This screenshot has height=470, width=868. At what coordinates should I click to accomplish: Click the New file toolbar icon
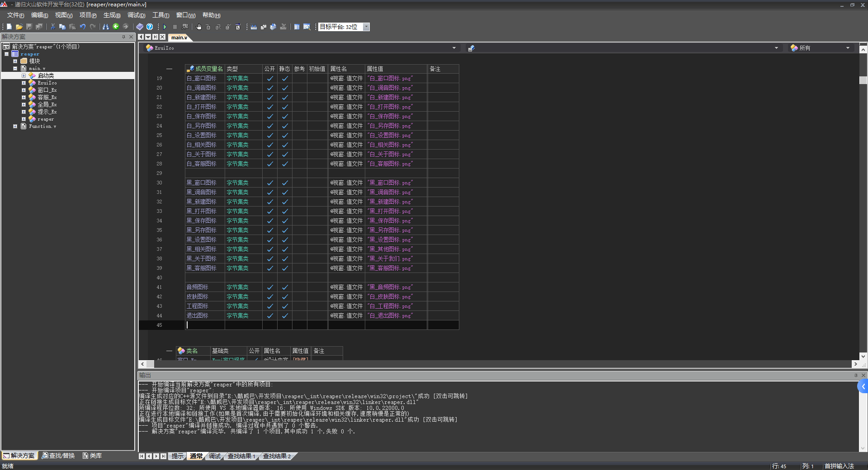pyautogui.click(x=9, y=27)
